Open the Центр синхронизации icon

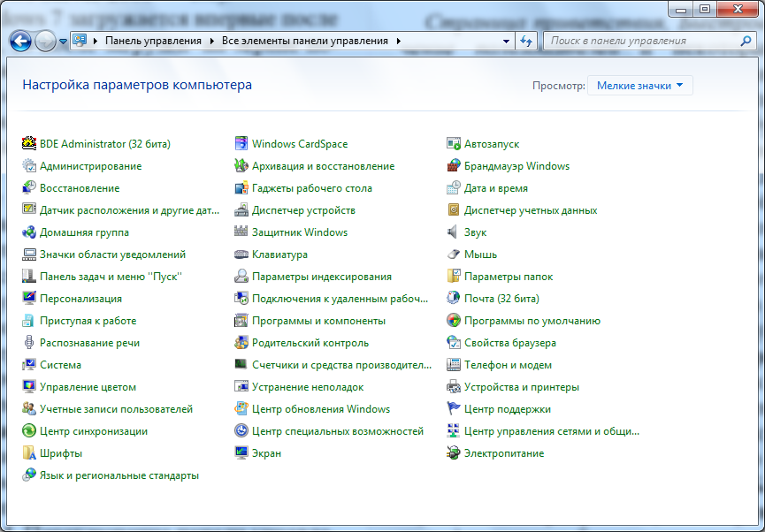(x=29, y=431)
